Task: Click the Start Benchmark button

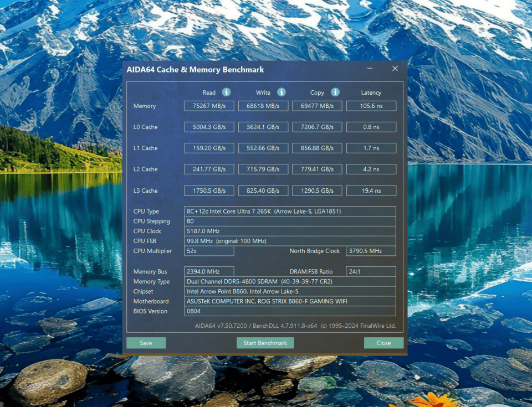Action: tap(265, 343)
